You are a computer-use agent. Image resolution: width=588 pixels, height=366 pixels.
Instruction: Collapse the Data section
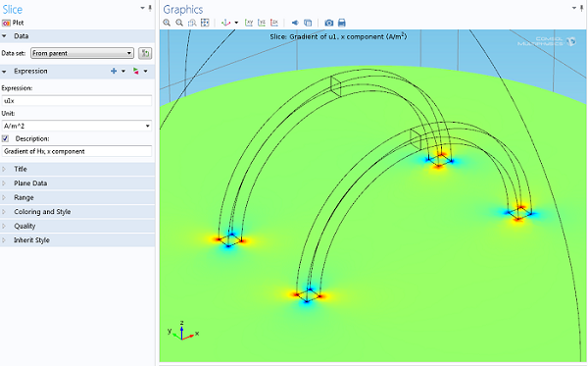pyautogui.click(x=4, y=36)
